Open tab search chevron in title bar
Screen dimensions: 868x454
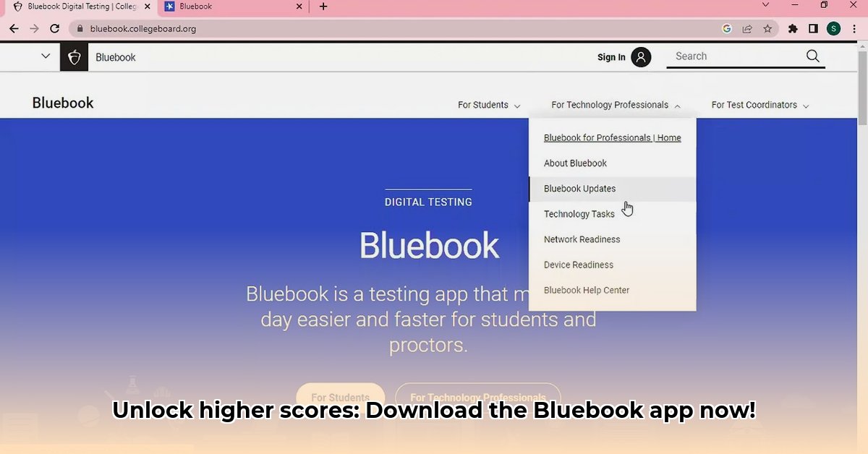click(766, 6)
